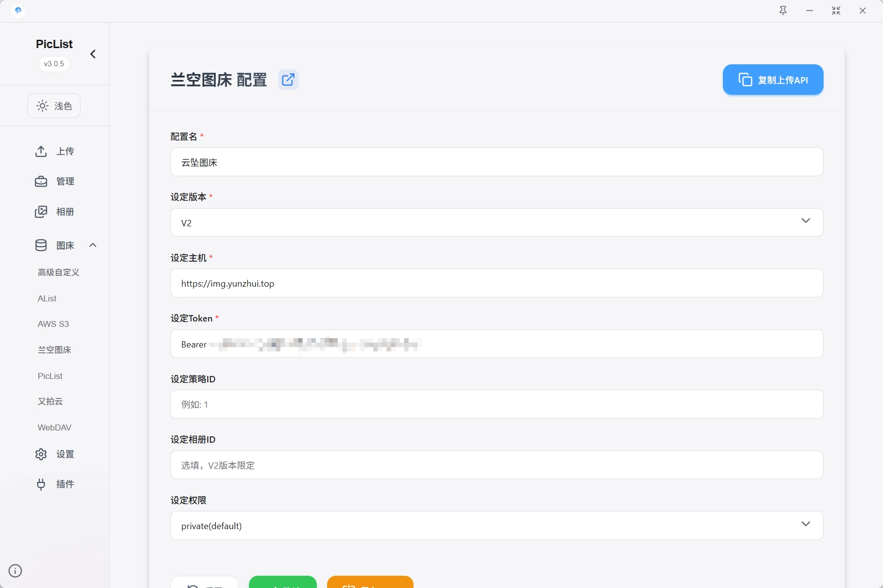The image size is (883, 588).
Task: Open external link icon beside 兰空图床 配置
Action: click(x=288, y=80)
